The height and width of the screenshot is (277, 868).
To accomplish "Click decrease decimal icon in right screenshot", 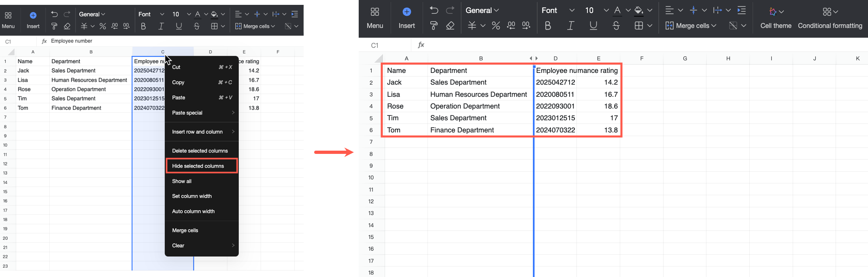I will (511, 26).
